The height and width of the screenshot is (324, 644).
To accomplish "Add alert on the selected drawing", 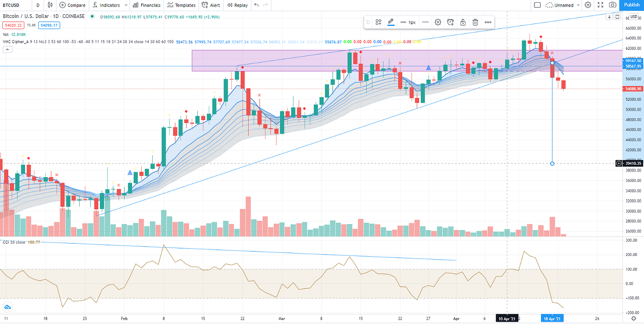I will (x=450, y=22).
